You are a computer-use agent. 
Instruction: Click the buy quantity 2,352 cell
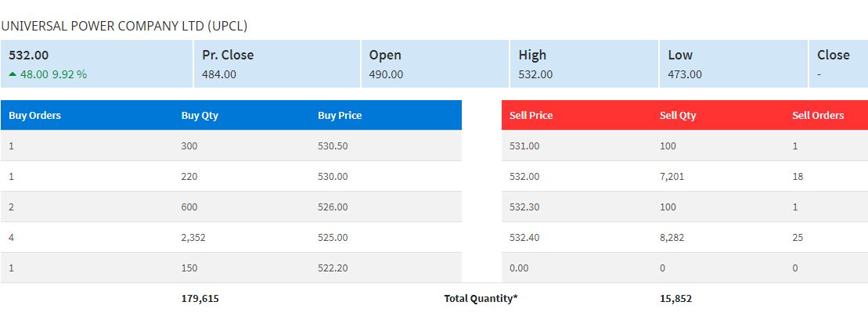tap(193, 237)
